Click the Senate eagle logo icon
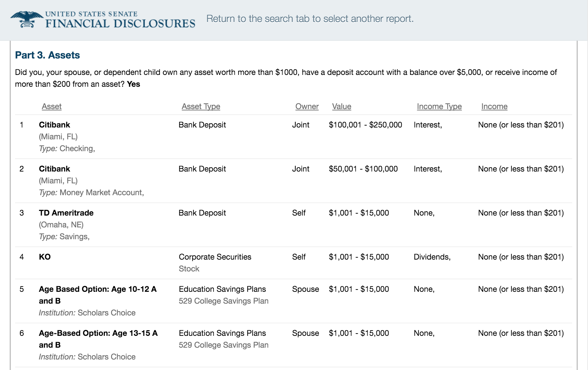Screen dimensions: 588x370 coord(27,19)
